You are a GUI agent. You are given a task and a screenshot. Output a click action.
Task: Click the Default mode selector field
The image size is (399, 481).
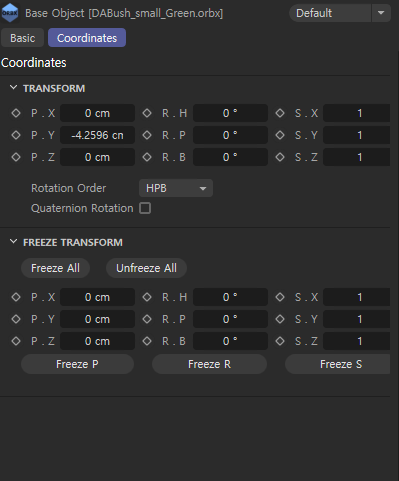click(330, 13)
